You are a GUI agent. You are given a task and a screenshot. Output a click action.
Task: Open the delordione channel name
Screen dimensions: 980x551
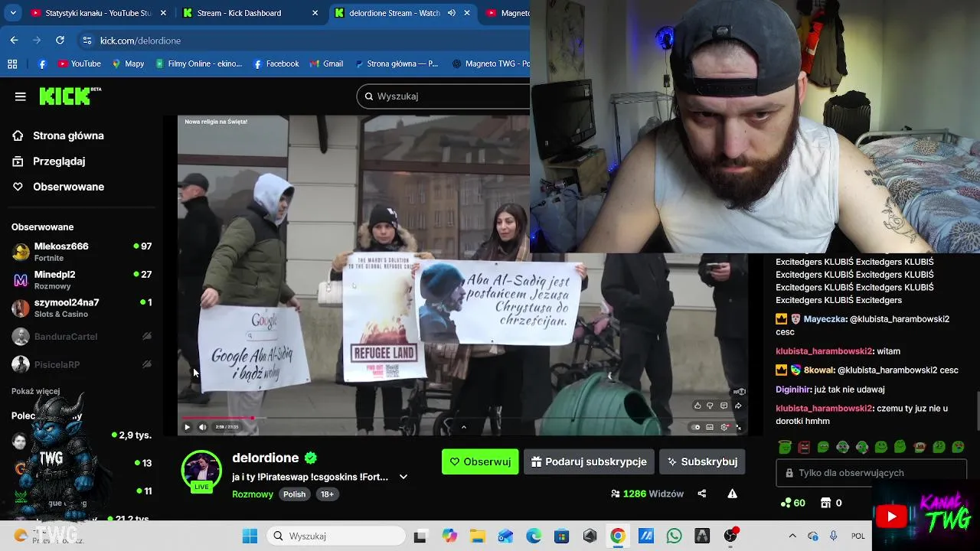click(x=266, y=458)
